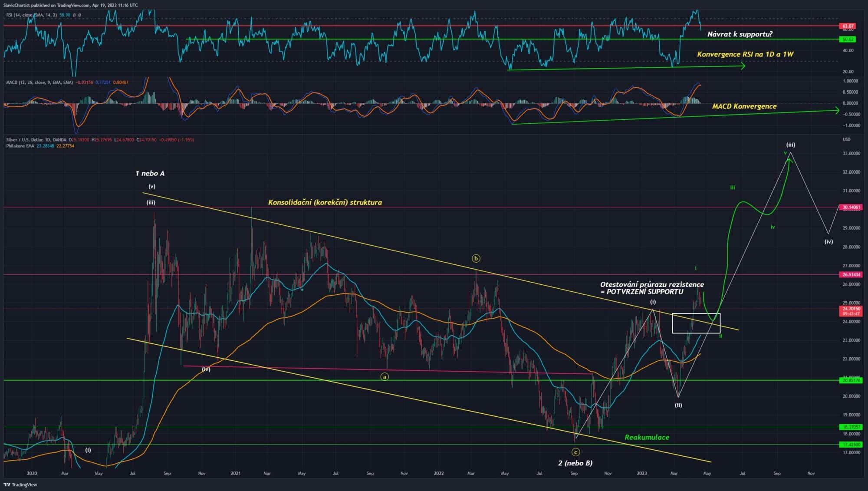Select the circled 'a' wave label
This screenshot has height=491, width=868.
385,377
